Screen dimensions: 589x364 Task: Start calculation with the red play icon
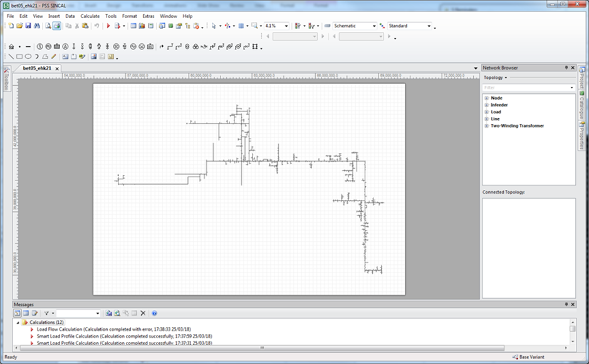click(108, 26)
